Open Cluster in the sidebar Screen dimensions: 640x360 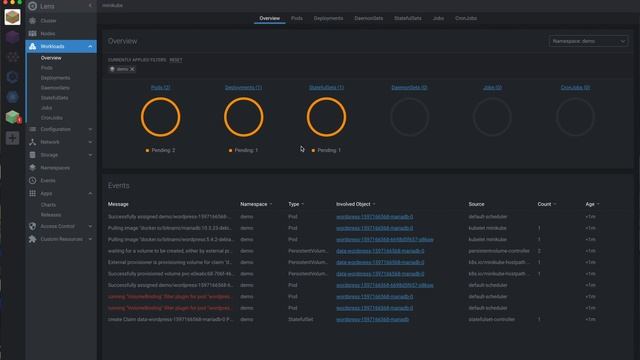[x=48, y=20]
